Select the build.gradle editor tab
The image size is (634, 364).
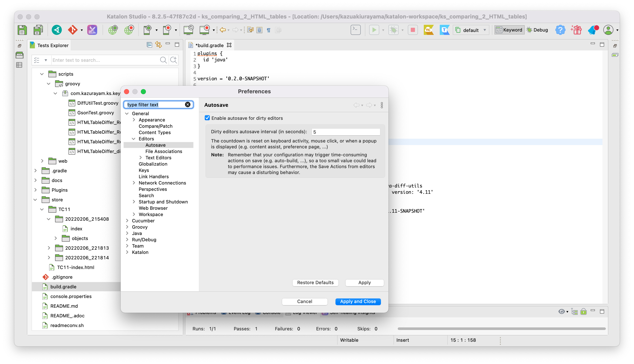210,45
